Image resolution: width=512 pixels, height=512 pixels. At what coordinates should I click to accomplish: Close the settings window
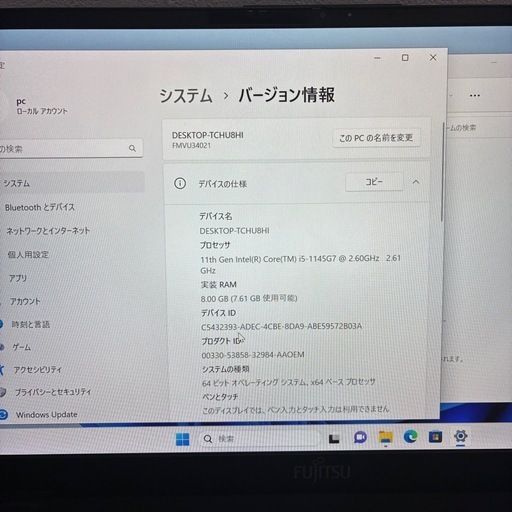(x=433, y=57)
